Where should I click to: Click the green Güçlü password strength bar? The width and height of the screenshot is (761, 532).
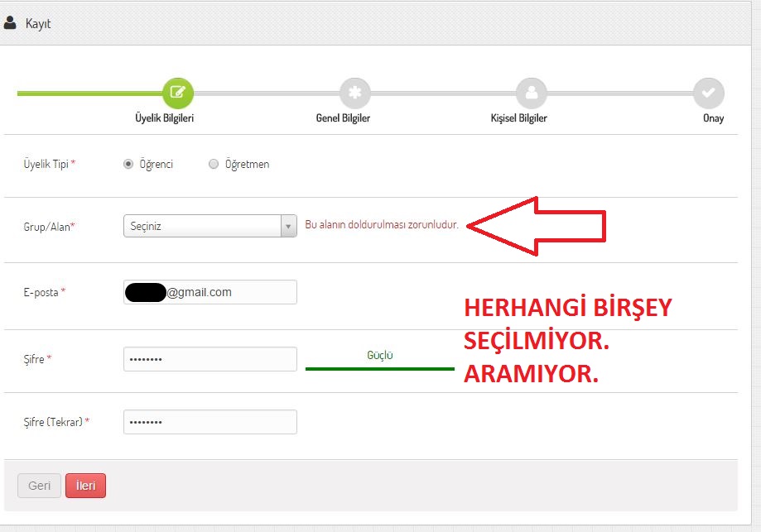pos(379,368)
